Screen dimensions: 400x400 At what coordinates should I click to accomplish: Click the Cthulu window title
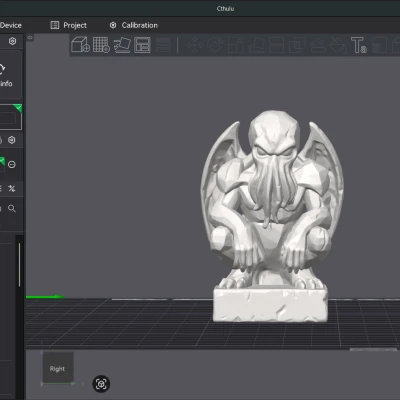[225, 8]
